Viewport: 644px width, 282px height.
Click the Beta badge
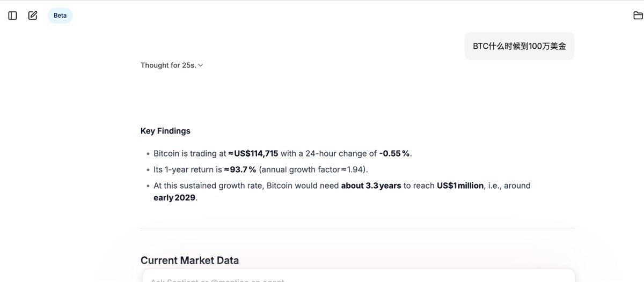click(x=60, y=16)
